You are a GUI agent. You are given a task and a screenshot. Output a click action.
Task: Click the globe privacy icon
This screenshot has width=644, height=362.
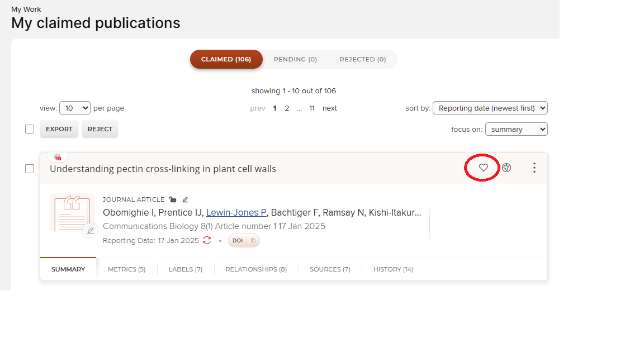(x=506, y=168)
